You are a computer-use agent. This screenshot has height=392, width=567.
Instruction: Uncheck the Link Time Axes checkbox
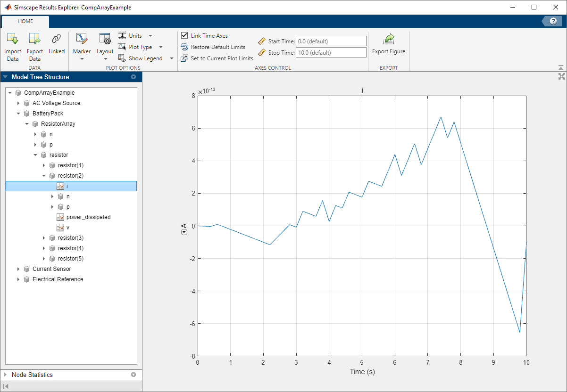(184, 36)
